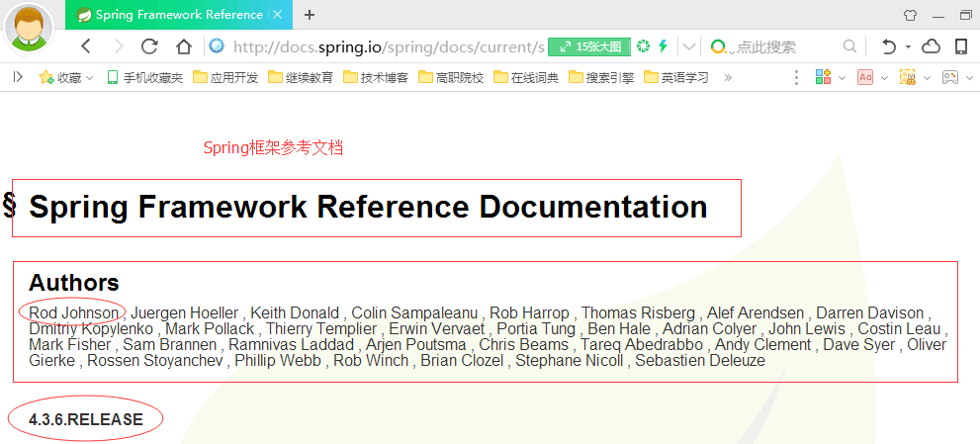Click the site info icon in address bar
The image size is (980, 444).
tap(217, 45)
